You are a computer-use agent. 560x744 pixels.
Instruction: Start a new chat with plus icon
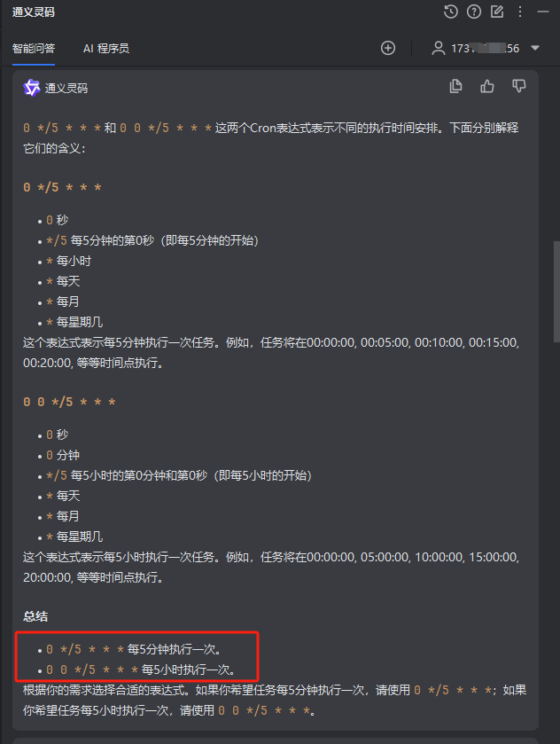[x=388, y=48]
